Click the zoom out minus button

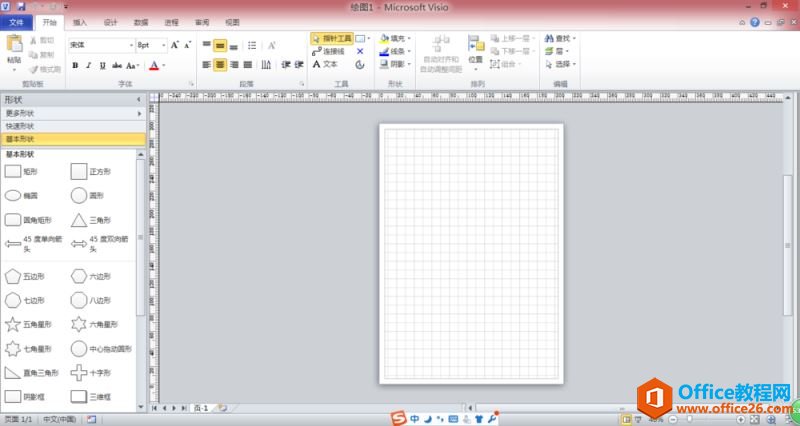tap(673, 419)
